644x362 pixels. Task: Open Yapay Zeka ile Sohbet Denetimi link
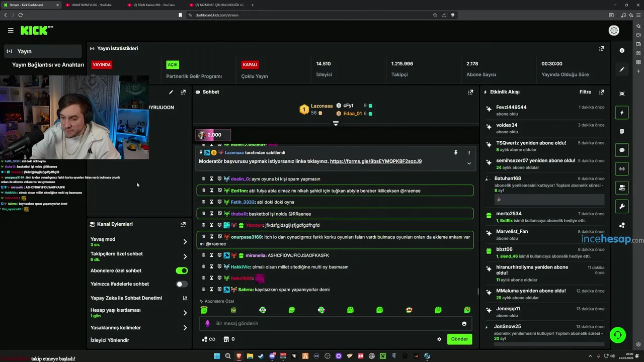click(138, 298)
